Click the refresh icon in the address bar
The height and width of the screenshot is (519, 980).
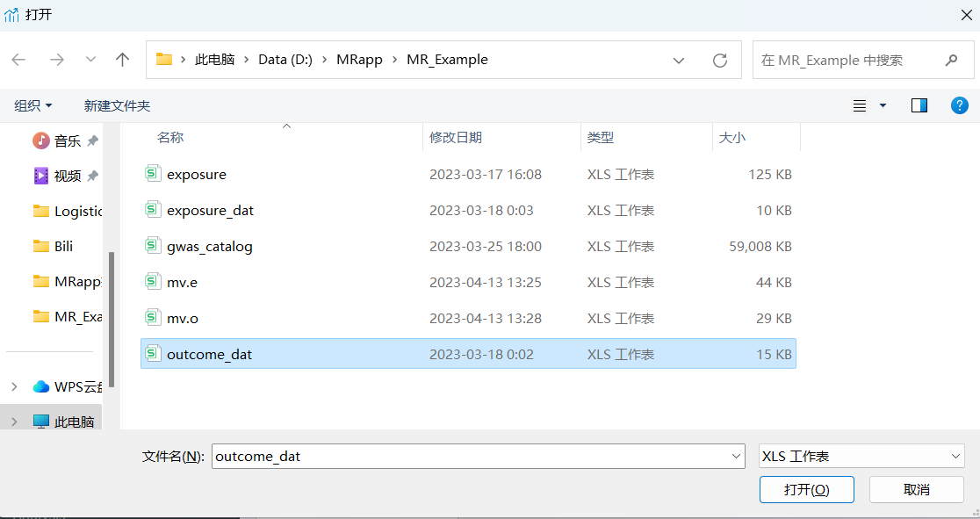720,60
